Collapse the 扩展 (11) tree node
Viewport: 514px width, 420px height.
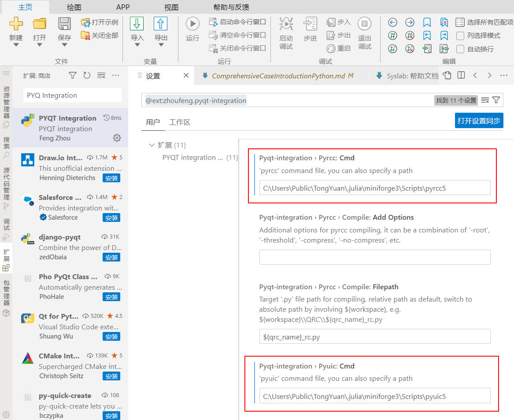152,145
